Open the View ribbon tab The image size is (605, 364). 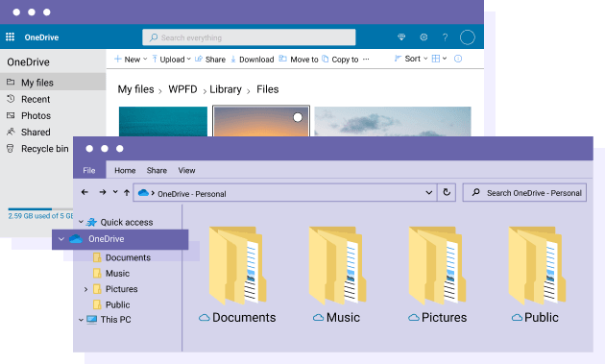pos(186,170)
